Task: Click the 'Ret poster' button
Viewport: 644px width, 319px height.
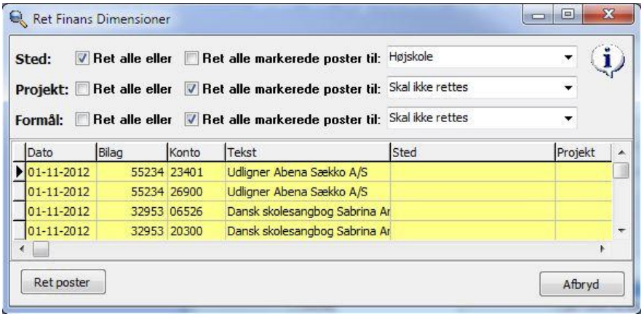Action: (63, 282)
